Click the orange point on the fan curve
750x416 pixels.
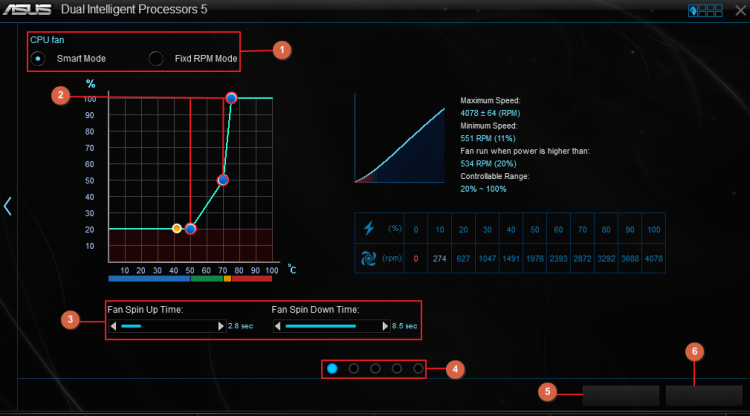tap(177, 229)
